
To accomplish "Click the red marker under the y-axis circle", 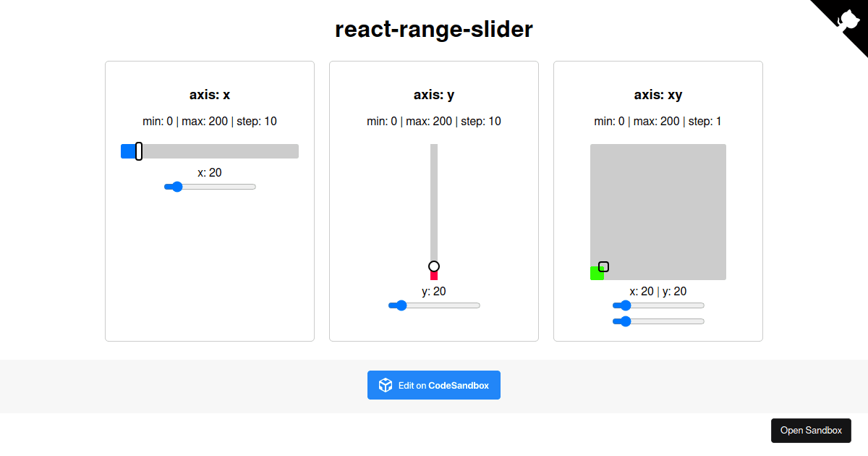I will (x=434, y=276).
